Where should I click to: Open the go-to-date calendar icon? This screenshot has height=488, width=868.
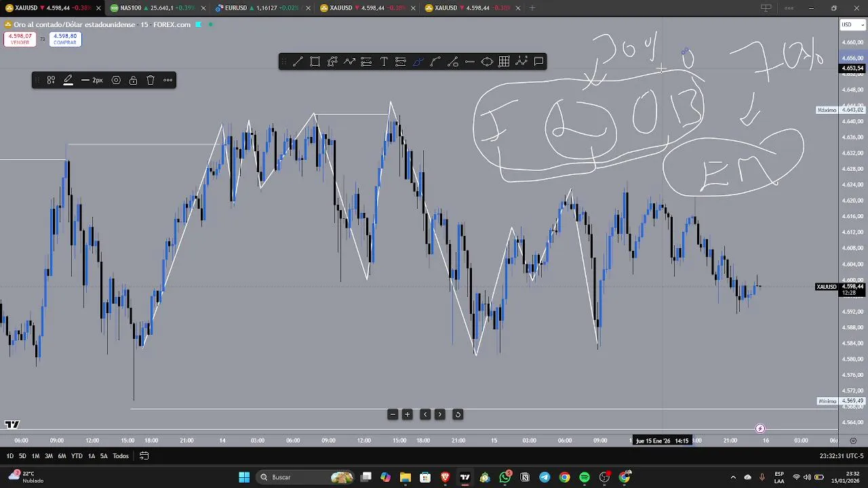144,456
